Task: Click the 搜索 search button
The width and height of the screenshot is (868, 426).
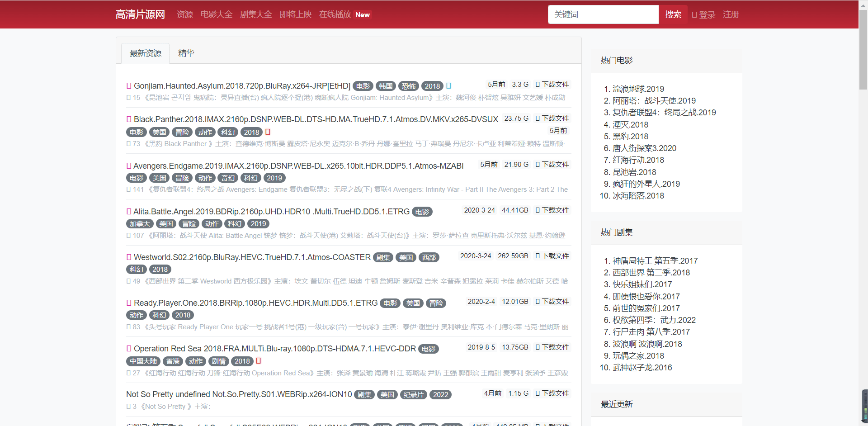Action: click(x=673, y=14)
